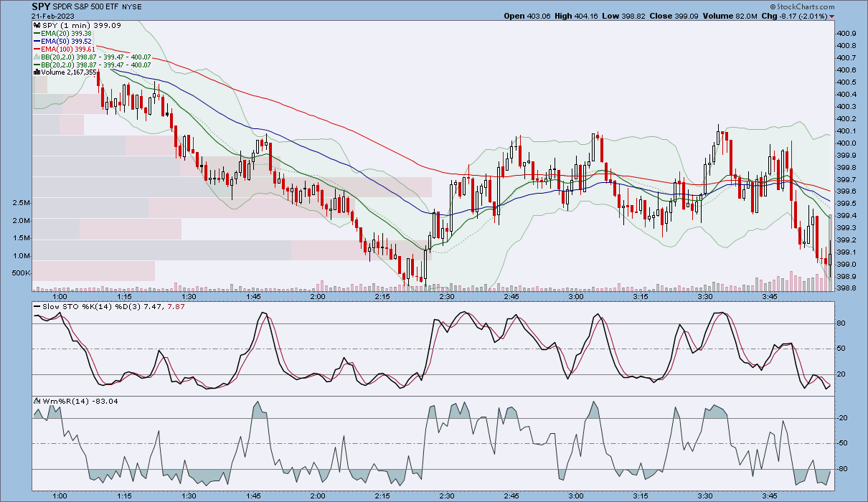Click the 1.5M volume axis label

click(22, 238)
